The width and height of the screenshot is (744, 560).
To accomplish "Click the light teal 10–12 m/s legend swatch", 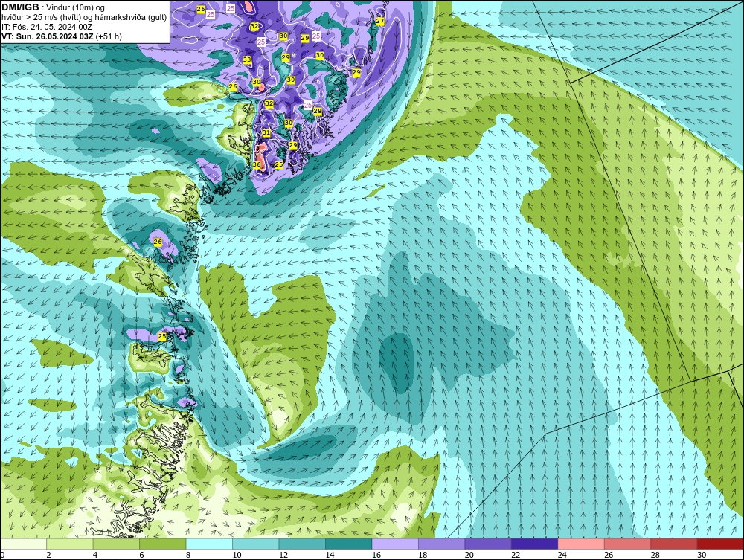I will click(256, 544).
